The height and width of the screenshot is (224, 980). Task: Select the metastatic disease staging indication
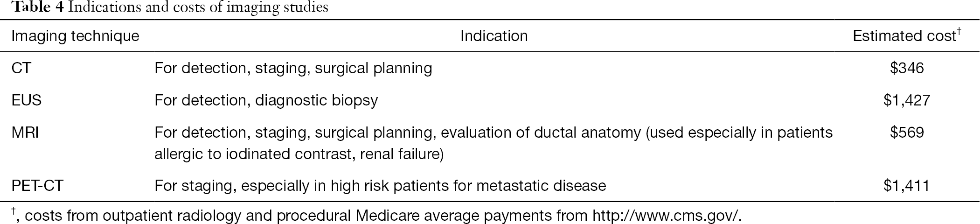tap(380, 186)
